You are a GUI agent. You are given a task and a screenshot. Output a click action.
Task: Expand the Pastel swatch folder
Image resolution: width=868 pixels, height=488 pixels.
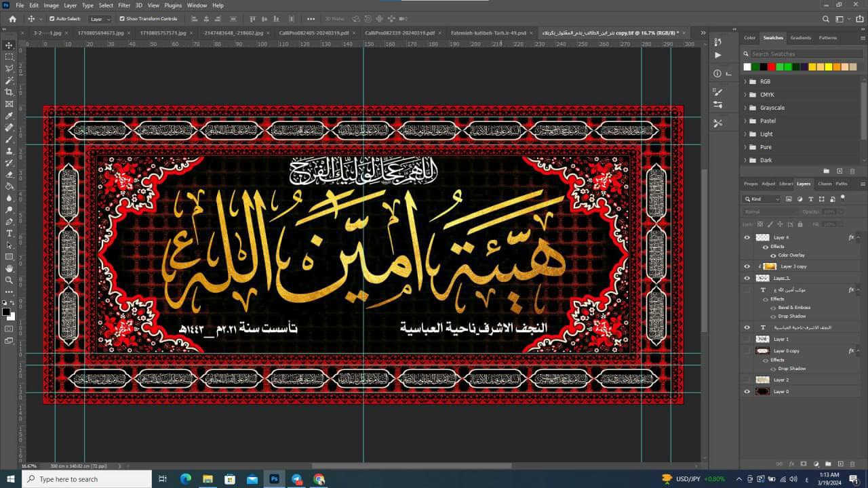coord(746,121)
